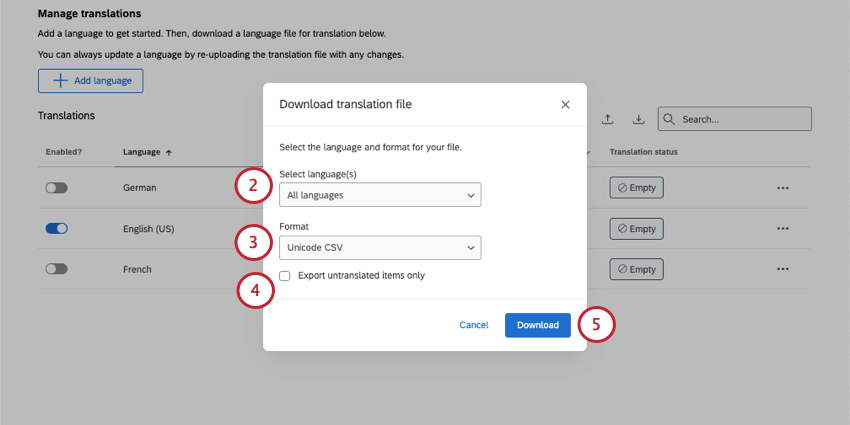Enable the French language toggle

57,269
